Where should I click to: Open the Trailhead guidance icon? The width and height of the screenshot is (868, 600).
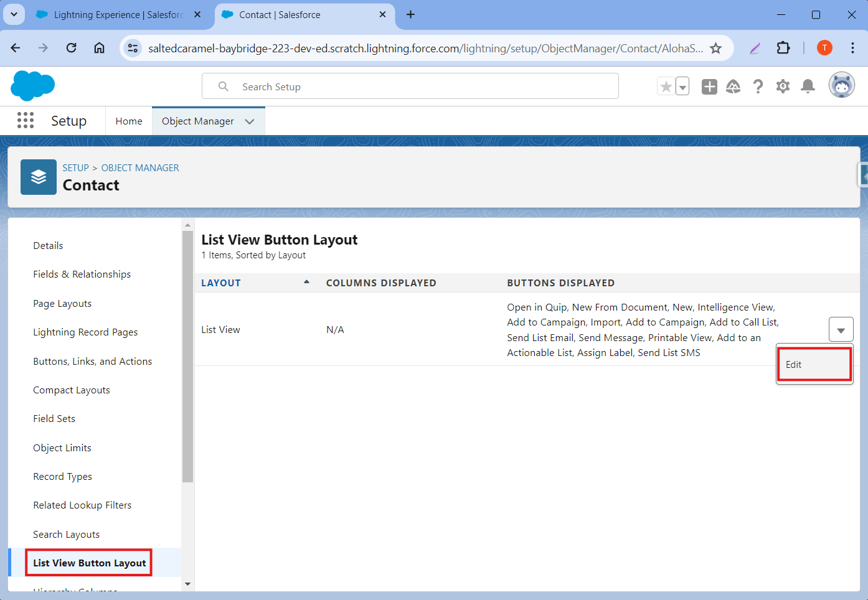coord(734,87)
